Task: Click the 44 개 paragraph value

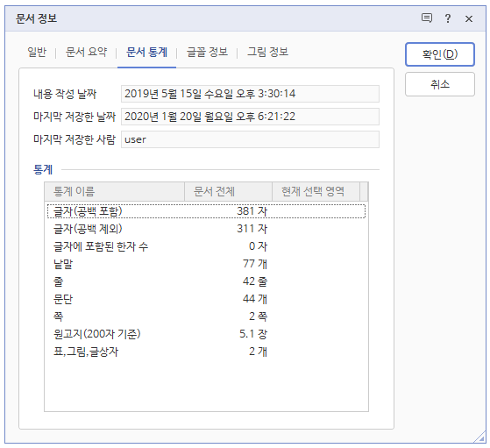Action: (255, 299)
